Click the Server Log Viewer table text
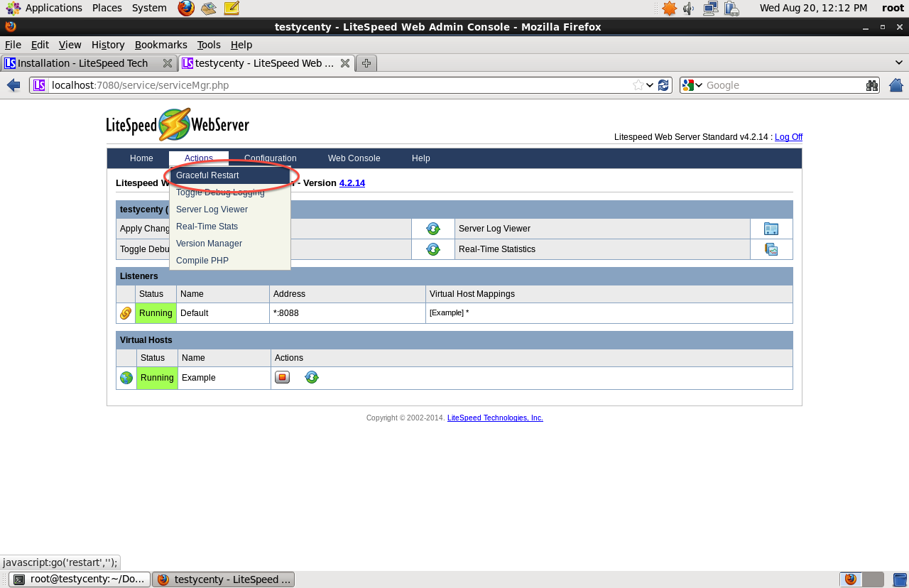This screenshot has width=909, height=588. coord(494,229)
